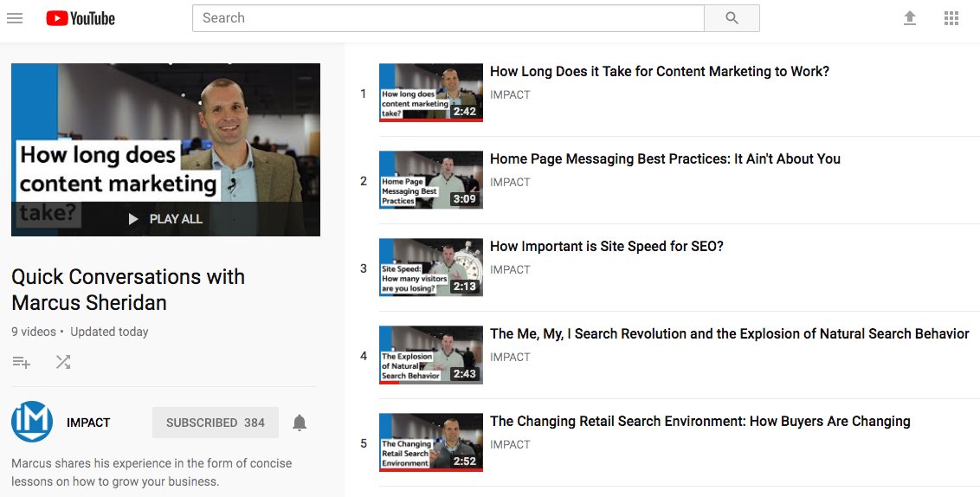Open 'The Me, My, I Search Revolution' title
Image resolution: width=980 pixels, height=497 pixels.
[x=730, y=334]
